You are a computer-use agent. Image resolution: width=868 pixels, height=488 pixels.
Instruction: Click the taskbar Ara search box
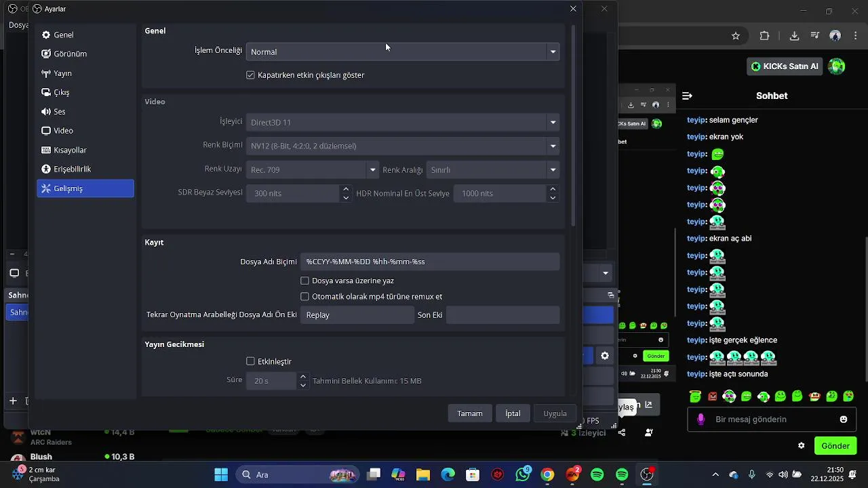tap(298, 474)
